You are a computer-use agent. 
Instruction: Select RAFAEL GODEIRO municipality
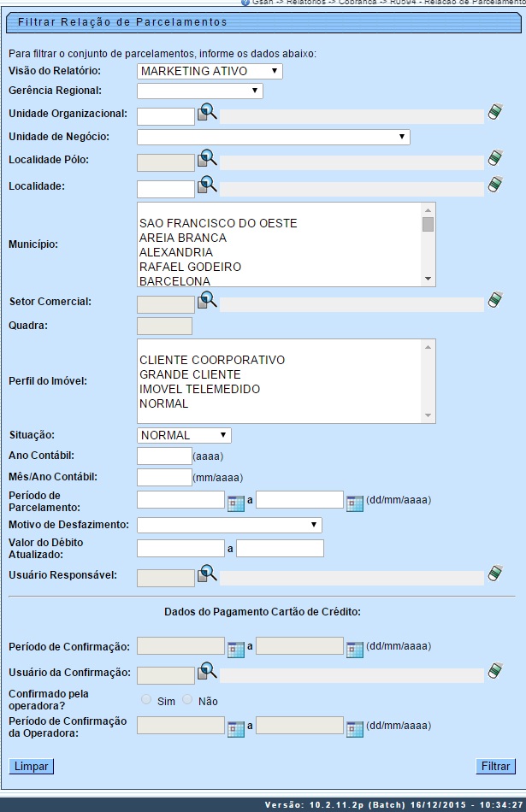190,267
